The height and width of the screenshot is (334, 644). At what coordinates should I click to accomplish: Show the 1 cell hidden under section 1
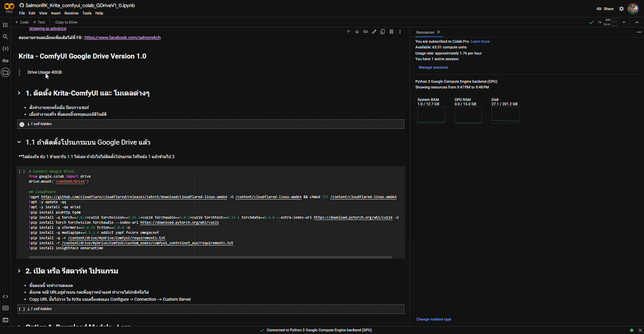40,124
